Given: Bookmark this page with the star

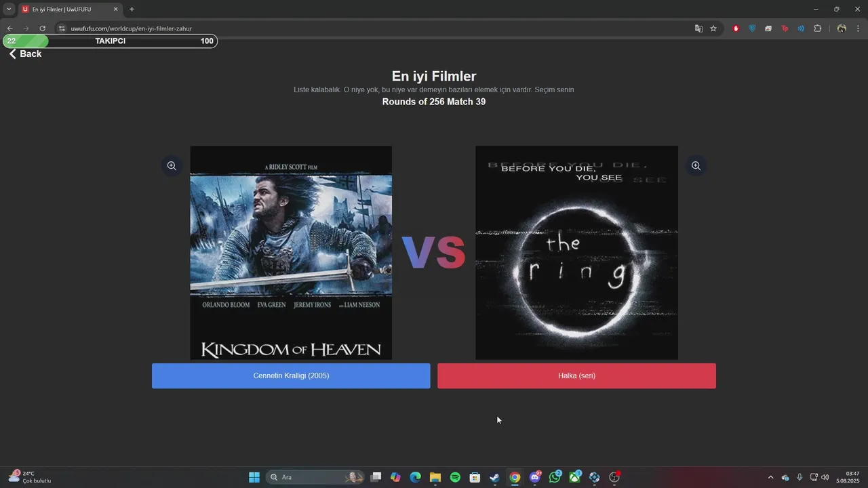Looking at the screenshot, I should point(713,28).
